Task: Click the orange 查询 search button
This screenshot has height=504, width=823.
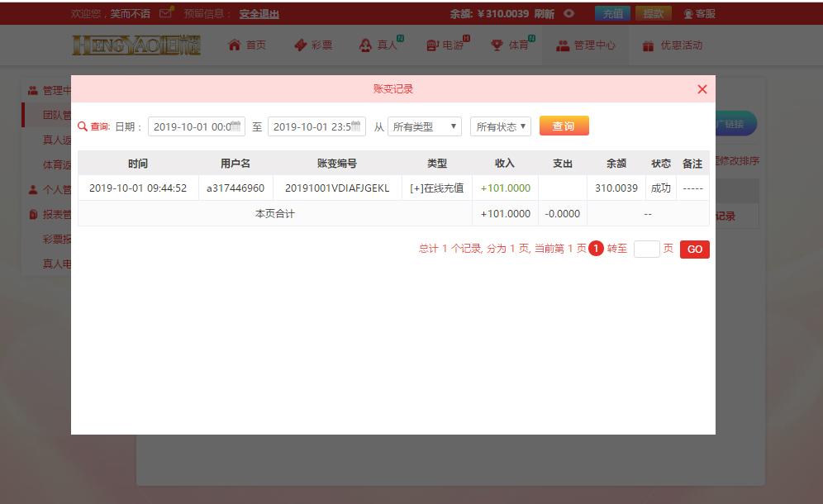Action: 564,126
